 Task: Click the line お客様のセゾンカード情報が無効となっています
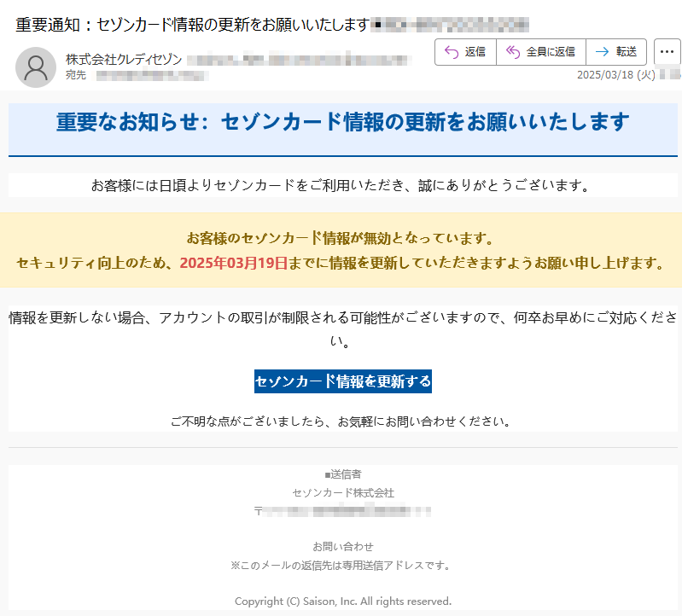pos(341,238)
